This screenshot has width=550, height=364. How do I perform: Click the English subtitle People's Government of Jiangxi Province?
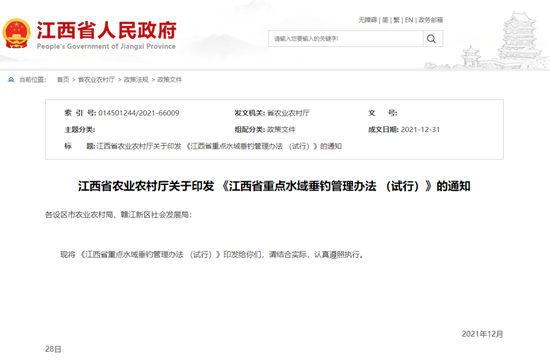pyautogui.click(x=106, y=46)
